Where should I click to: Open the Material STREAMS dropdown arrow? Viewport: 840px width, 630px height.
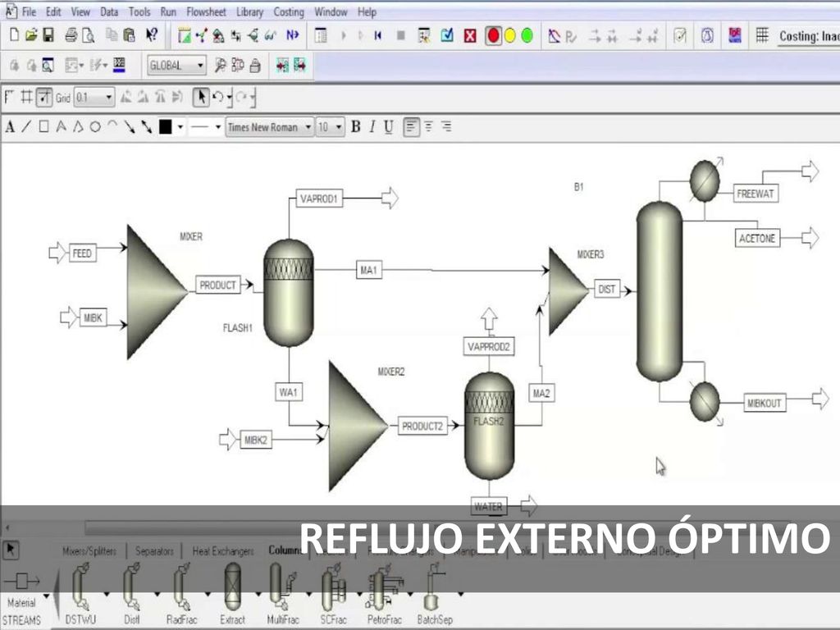(x=47, y=596)
